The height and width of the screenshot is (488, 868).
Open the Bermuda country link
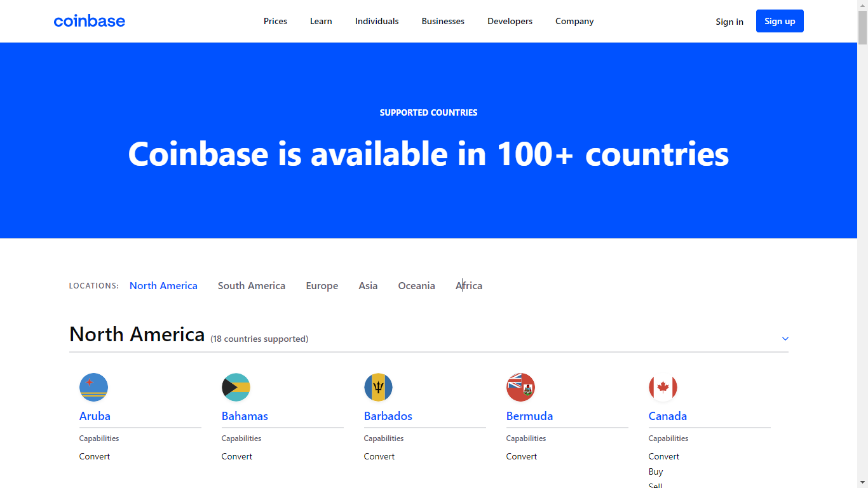(x=529, y=416)
